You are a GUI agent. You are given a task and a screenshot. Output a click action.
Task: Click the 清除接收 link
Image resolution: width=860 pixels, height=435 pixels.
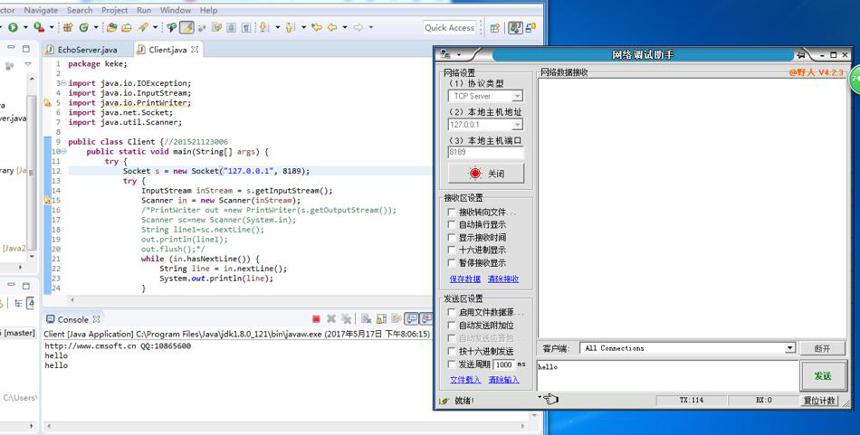pos(503,279)
